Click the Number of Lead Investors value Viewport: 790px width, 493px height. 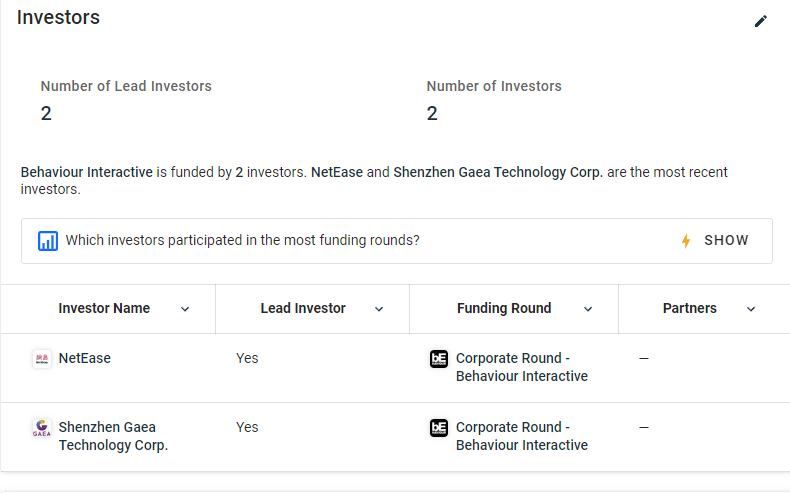coord(46,113)
